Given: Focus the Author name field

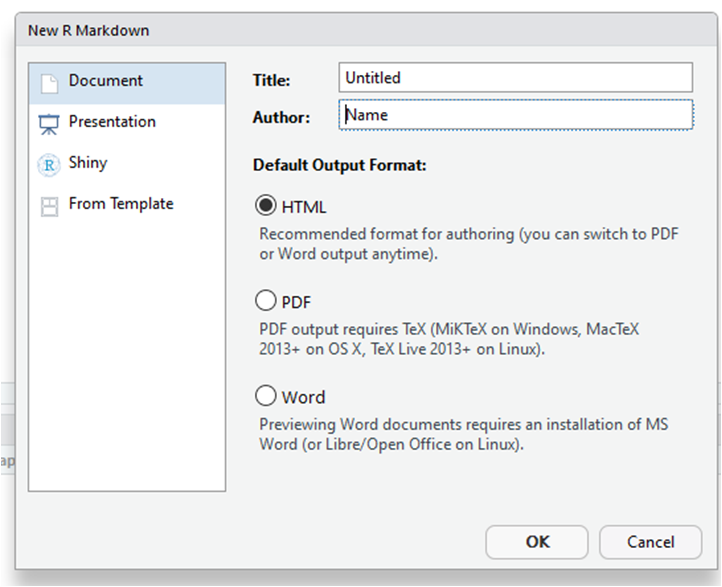Looking at the screenshot, I should click(x=515, y=115).
